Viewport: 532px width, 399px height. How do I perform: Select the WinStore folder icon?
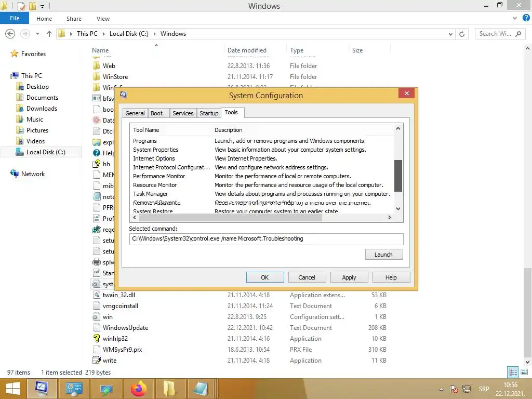[96, 77]
